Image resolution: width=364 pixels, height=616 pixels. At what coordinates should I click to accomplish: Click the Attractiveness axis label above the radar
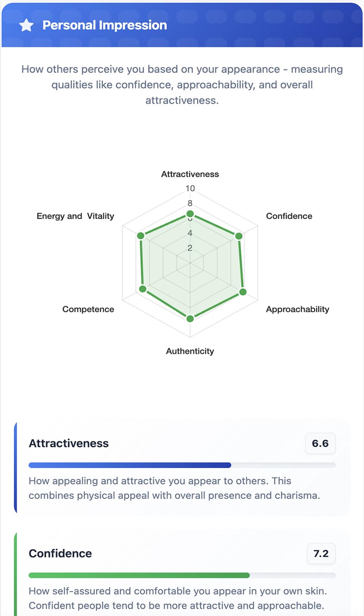(190, 174)
